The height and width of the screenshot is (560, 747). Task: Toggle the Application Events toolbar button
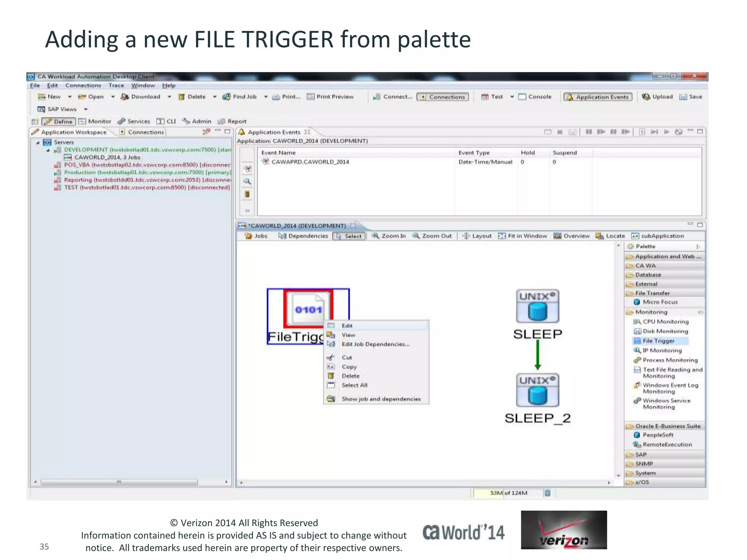point(598,97)
